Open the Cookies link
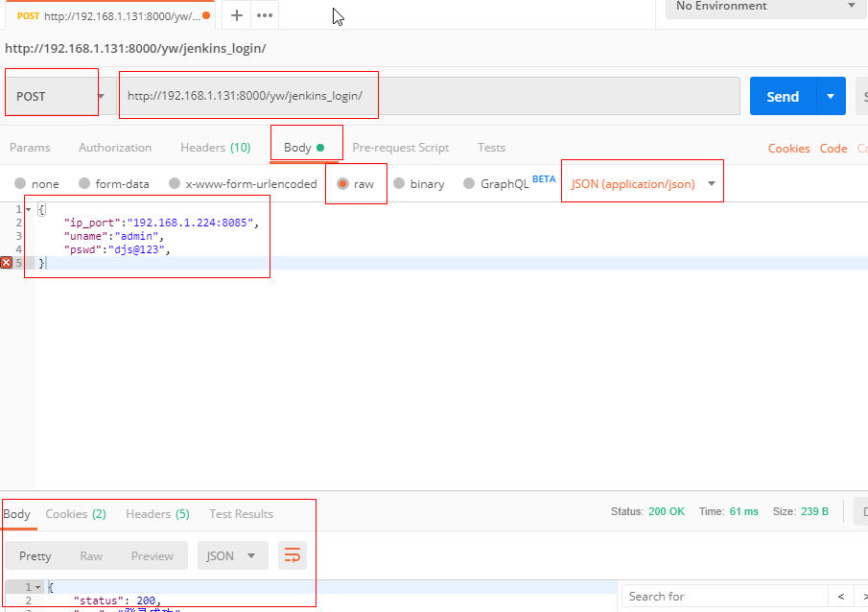 click(x=788, y=149)
